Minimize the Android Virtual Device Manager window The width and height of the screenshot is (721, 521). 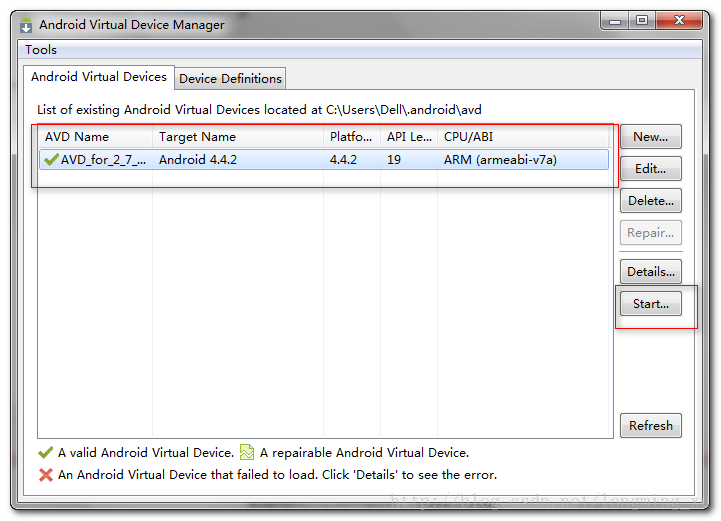pos(615,21)
